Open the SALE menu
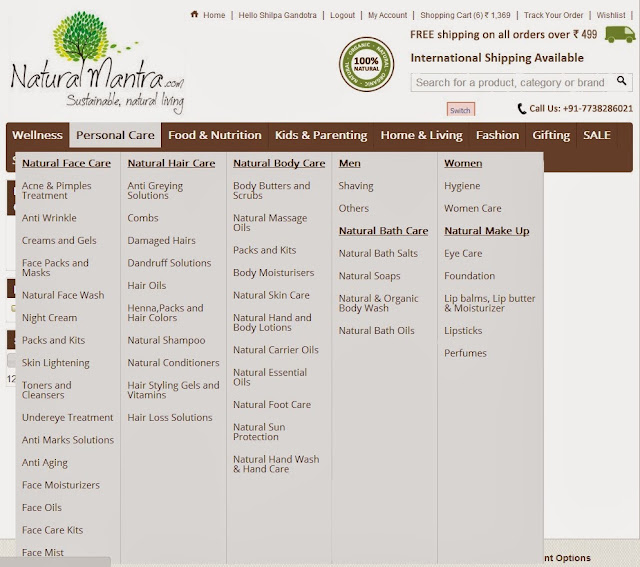640x567 pixels. [597, 135]
